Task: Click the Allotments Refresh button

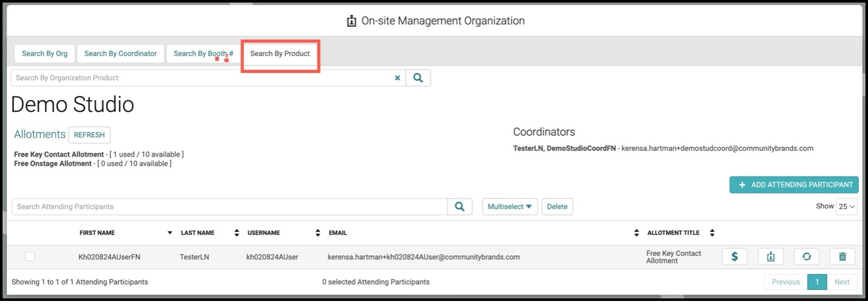Action: [89, 135]
